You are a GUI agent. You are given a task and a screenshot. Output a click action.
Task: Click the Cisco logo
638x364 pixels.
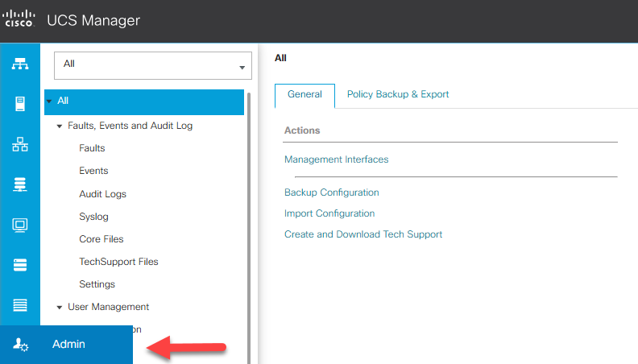[x=19, y=19]
